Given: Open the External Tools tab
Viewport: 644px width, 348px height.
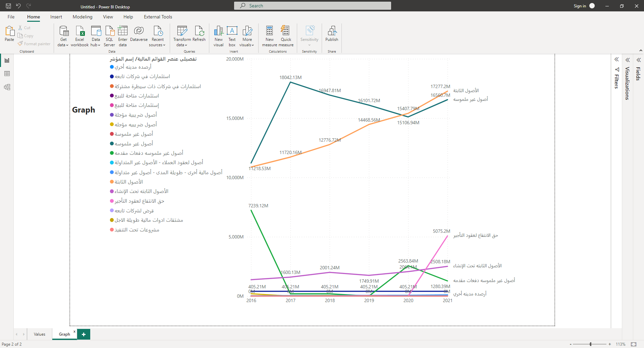Looking at the screenshot, I should (x=158, y=17).
